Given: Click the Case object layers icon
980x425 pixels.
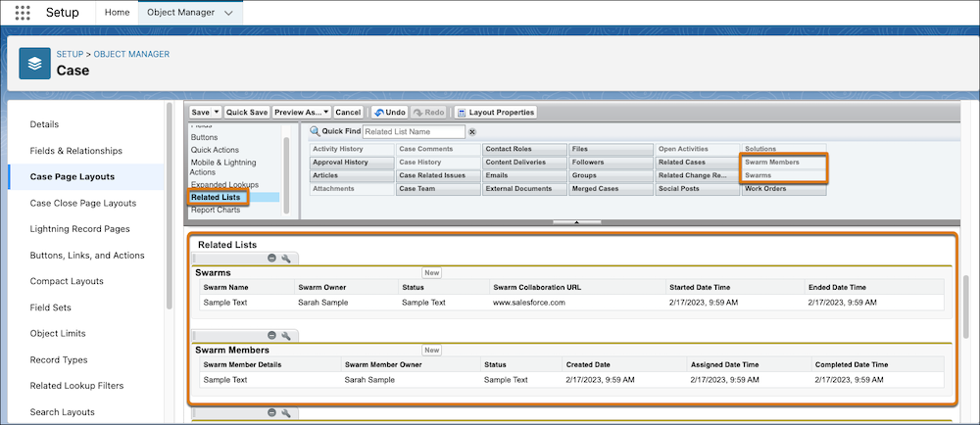Looking at the screenshot, I should 35,63.
